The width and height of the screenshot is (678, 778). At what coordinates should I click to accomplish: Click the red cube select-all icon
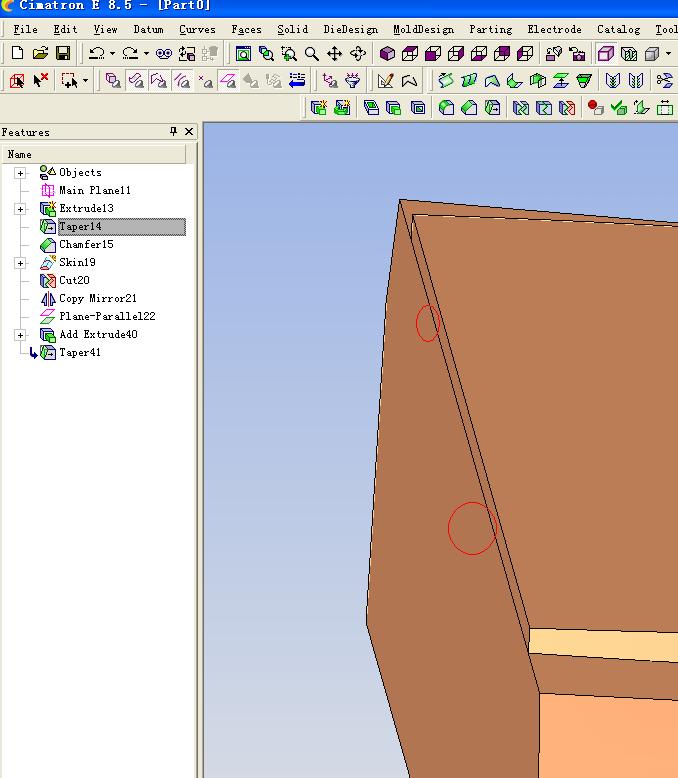(x=17, y=80)
